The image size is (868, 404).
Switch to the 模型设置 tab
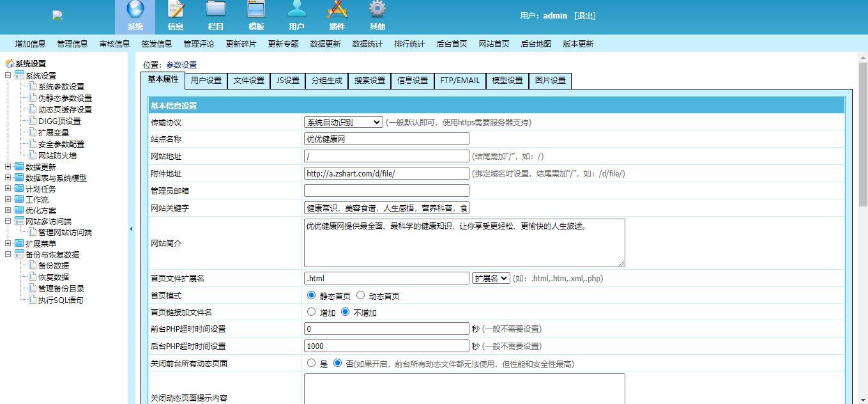[508, 81]
